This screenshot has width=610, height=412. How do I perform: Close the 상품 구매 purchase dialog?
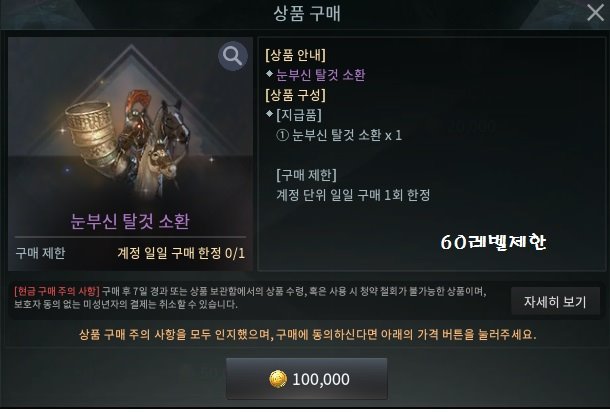[x=595, y=12]
